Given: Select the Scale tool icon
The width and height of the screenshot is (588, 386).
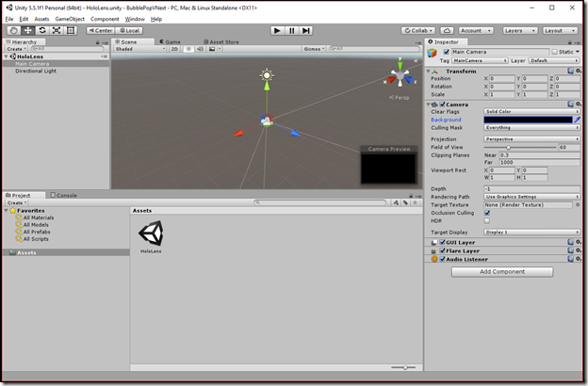Looking at the screenshot, I should coord(57,30).
